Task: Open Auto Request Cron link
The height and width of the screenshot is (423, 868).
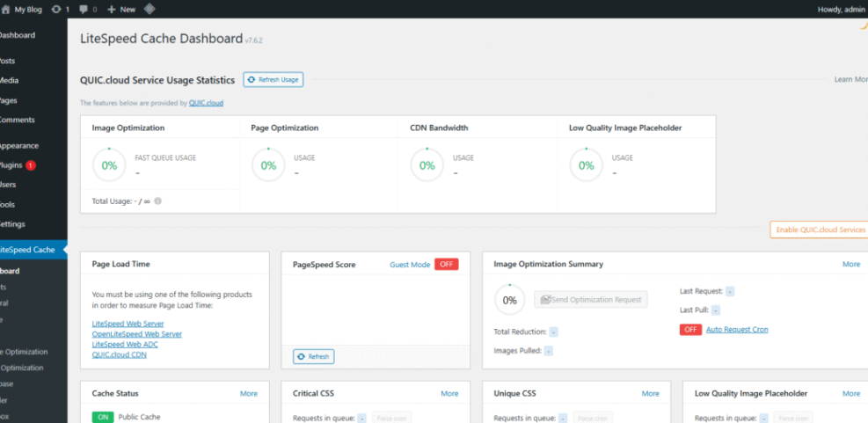Action: point(737,330)
